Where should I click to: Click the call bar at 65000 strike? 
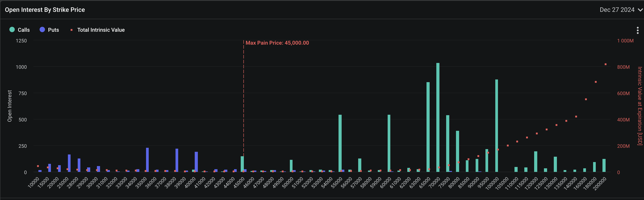tap(428, 127)
